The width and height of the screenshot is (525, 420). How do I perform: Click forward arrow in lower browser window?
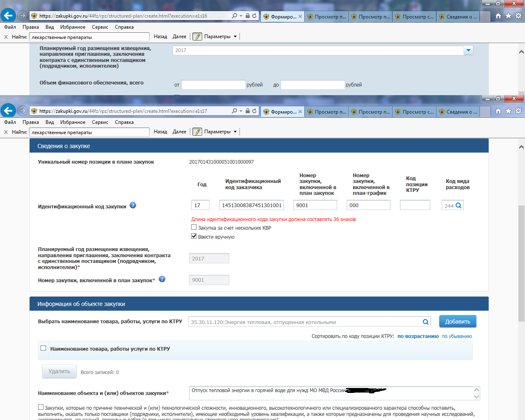tap(23, 111)
